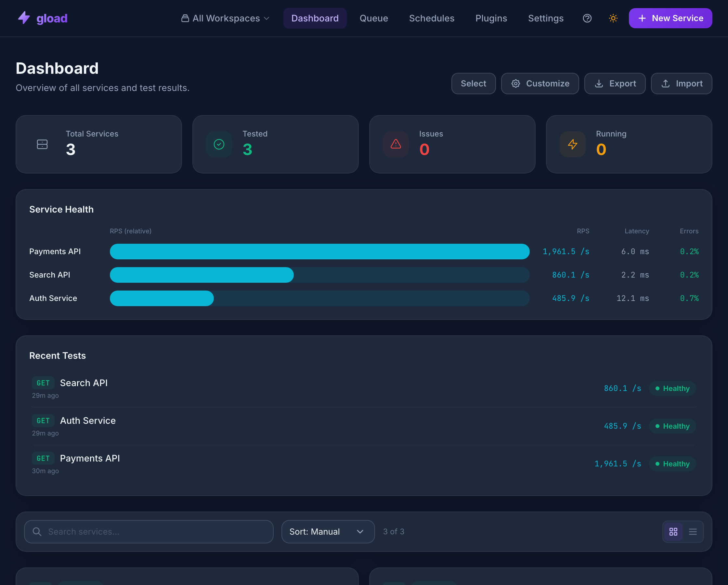Click the Import button
The image size is (728, 585).
click(682, 84)
